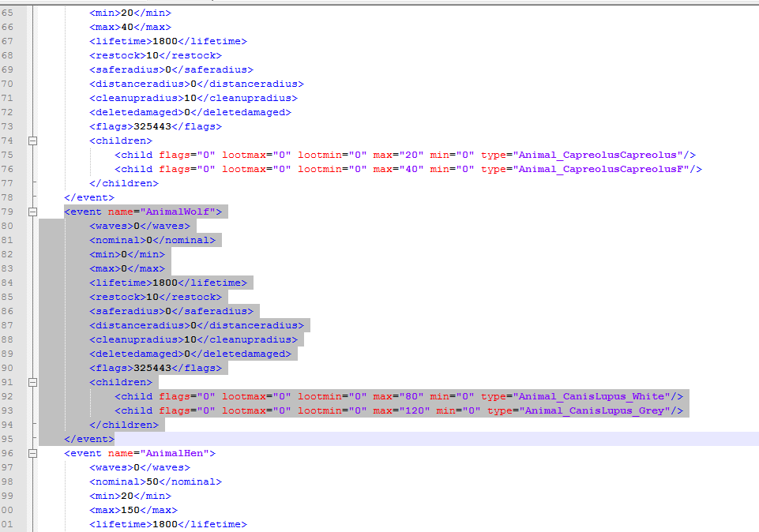Viewport: 759px width, 532px height.
Task: Click the closing </children> tag on line 77
Action: 124,184
